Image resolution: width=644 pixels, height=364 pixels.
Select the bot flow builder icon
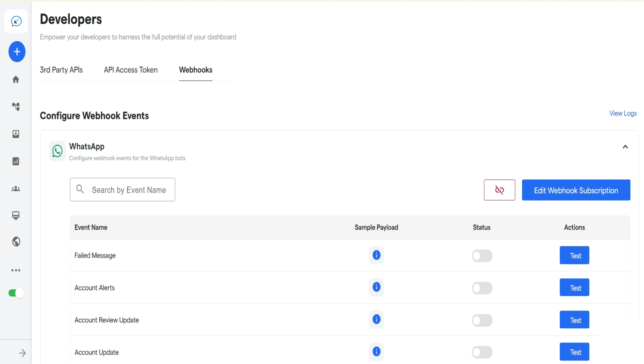[16, 107]
